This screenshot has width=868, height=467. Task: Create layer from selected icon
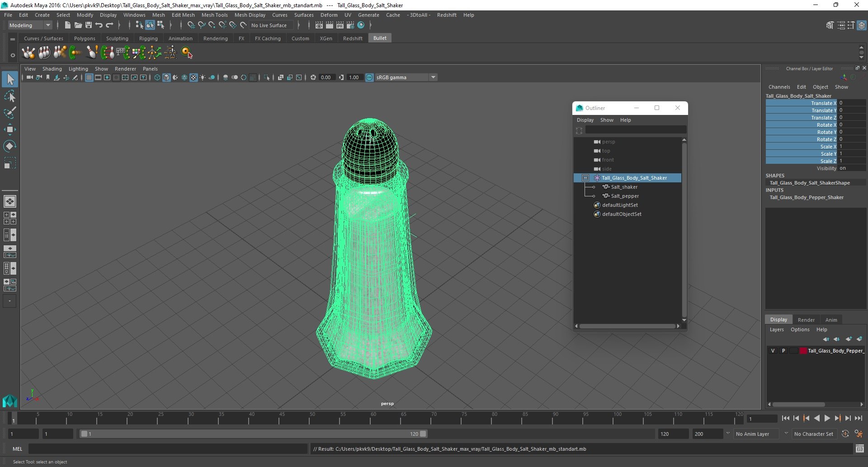[x=859, y=339]
